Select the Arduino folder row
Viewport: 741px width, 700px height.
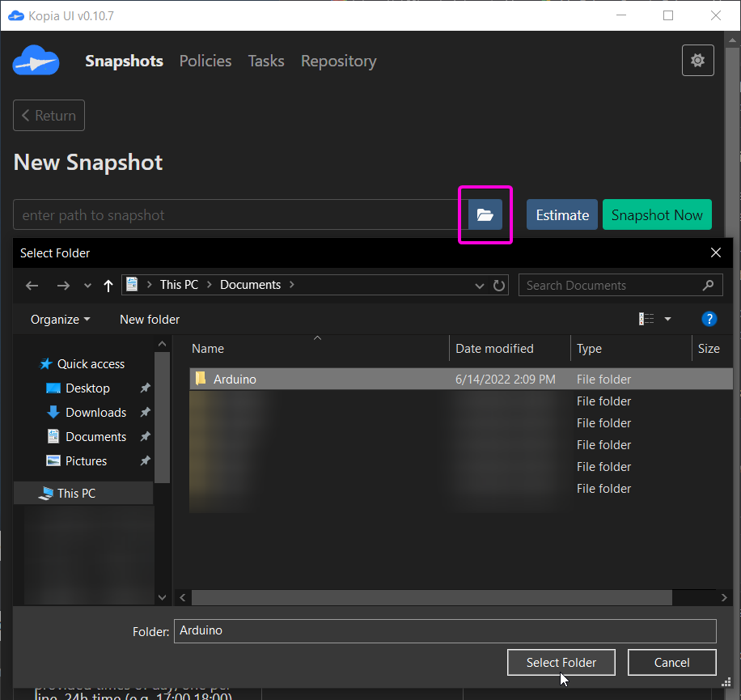[x=461, y=379]
